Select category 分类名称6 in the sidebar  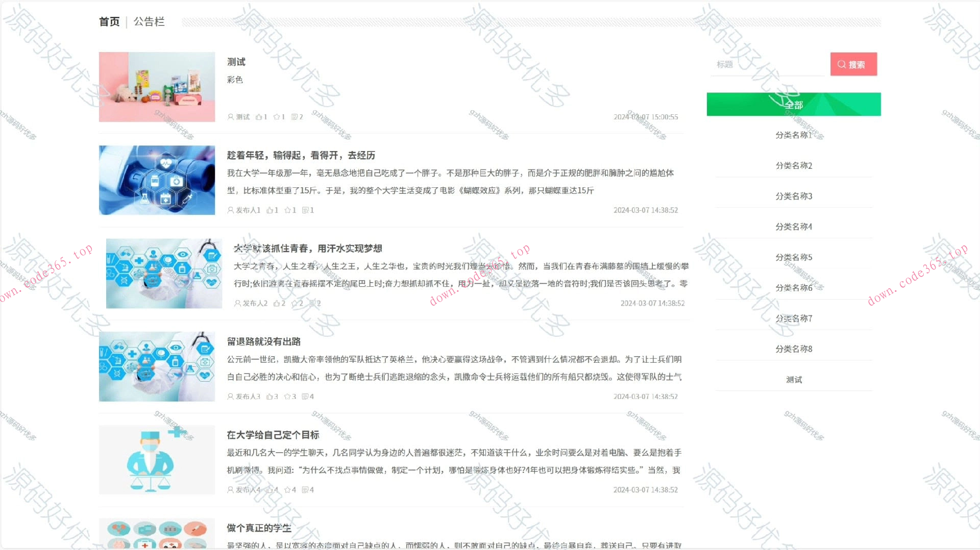click(x=794, y=287)
